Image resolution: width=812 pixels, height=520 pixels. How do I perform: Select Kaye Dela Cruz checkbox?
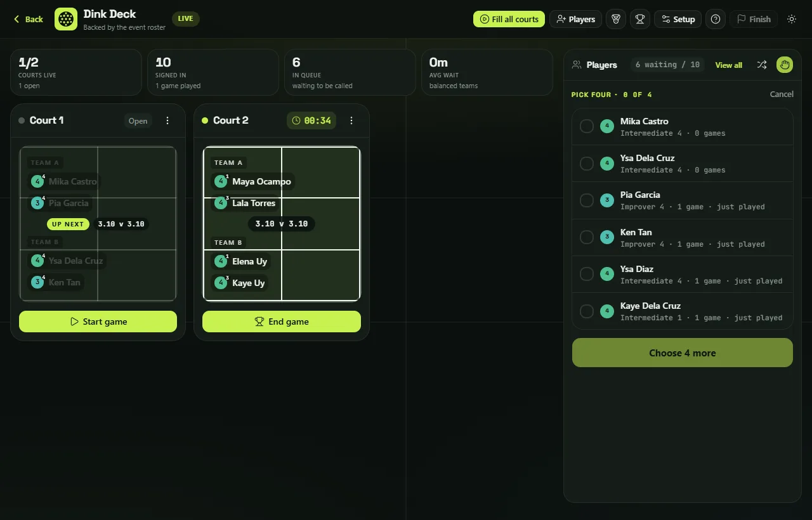587,311
